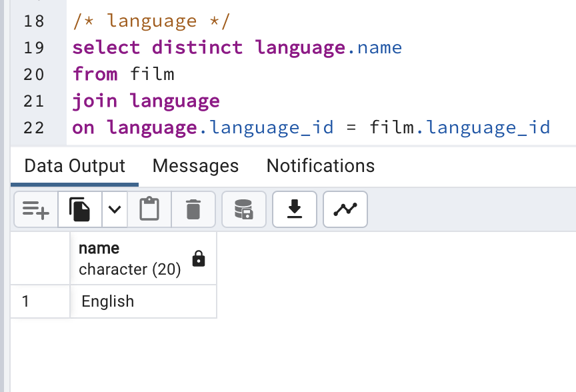Click the empty select-all corner cell
Viewport: 576px width, 392px height.
coord(40,259)
